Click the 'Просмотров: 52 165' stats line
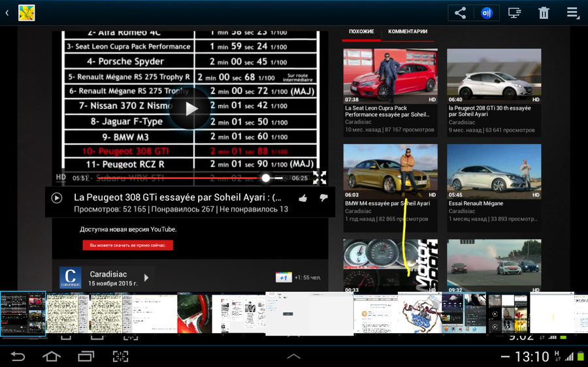The height and width of the screenshot is (367, 588). coord(181,209)
